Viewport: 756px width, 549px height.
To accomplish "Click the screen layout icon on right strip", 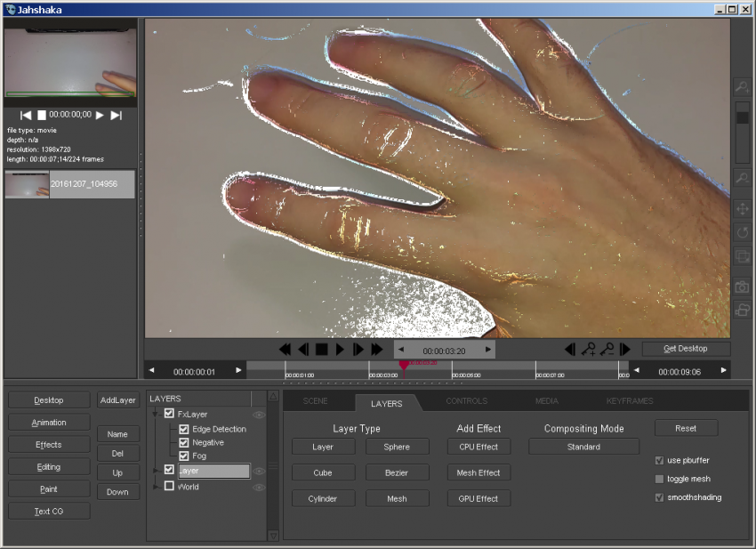I will pyautogui.click(x=742, y=255).
